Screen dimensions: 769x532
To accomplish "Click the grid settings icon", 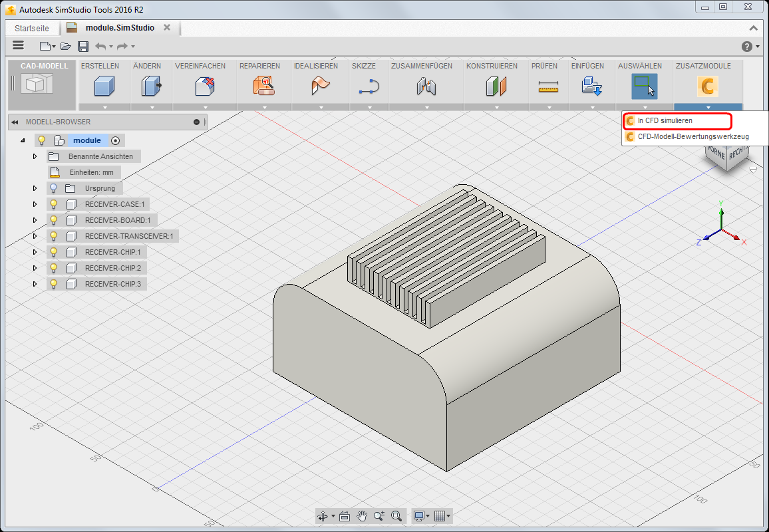I will [440, 516].
